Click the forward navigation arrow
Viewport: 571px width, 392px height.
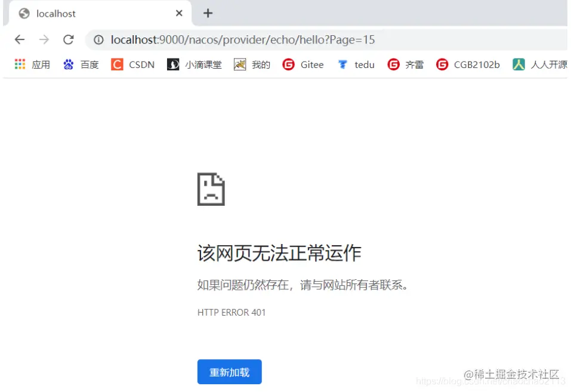(x=44, y=39)
